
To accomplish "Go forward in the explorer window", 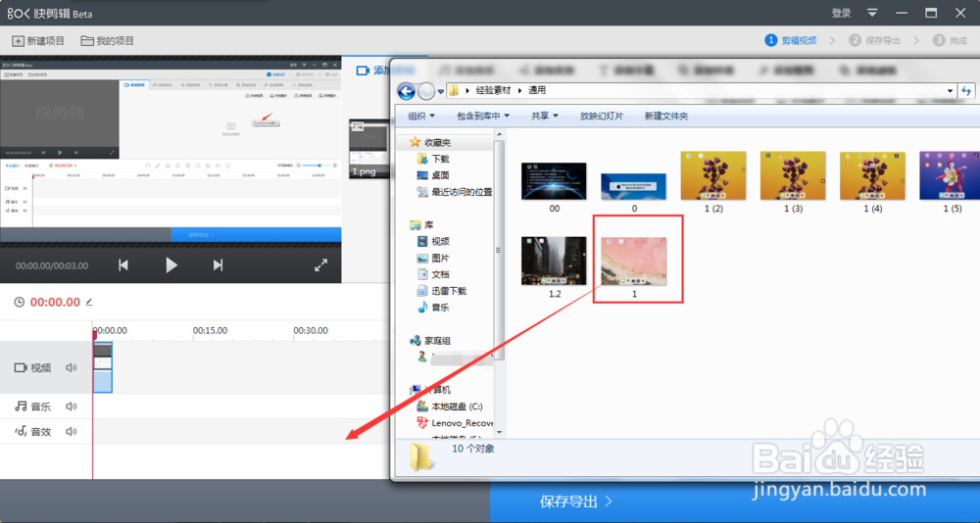I will point(426,91).
